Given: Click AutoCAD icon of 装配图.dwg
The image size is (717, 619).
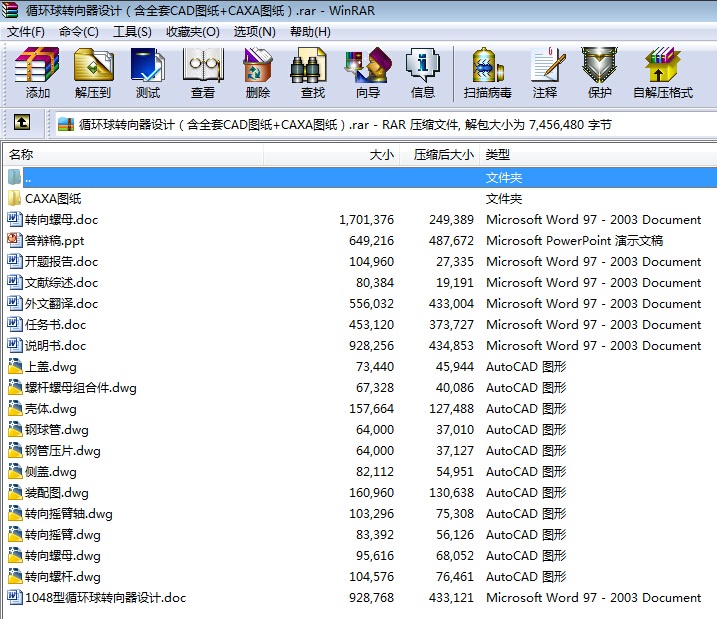Looking at the screenshot, I should tap(15, 492).
